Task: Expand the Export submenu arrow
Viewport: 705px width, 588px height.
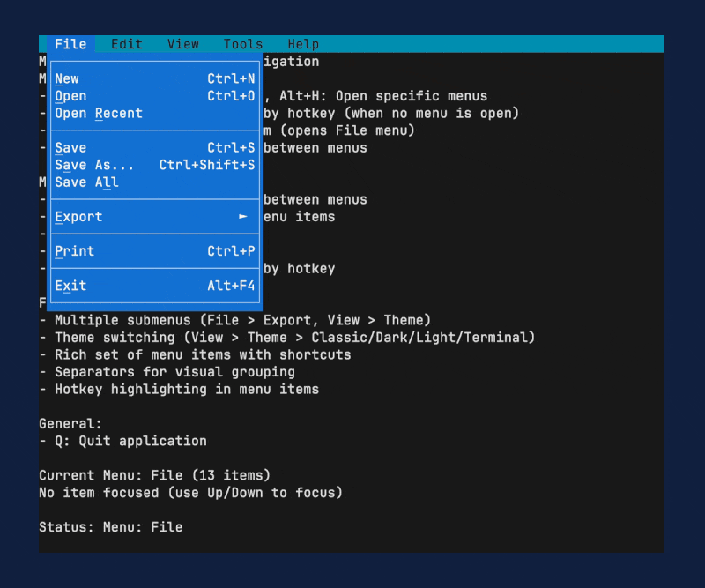Action: pyautogui.click(x=242, y=217)
